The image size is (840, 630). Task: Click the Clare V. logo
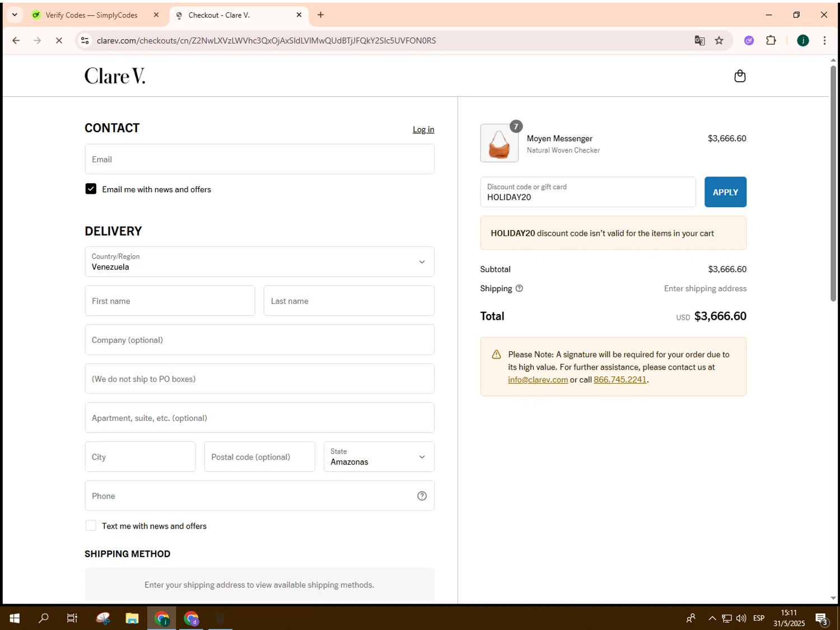115,76
